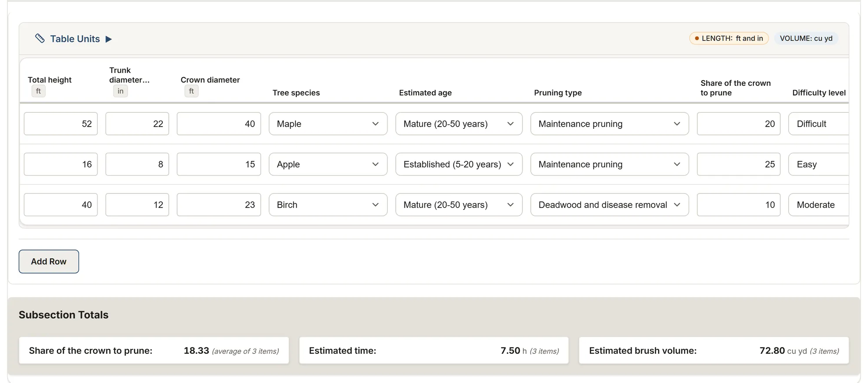
Task: Click the Share of the crown to prune header
Action: [x=736, y=88]
